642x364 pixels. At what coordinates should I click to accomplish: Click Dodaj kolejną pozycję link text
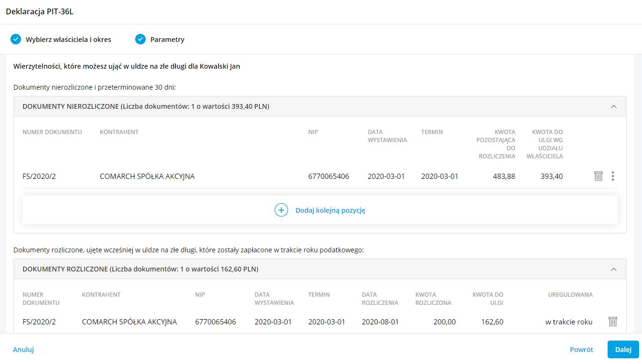[x=330, y=210]
